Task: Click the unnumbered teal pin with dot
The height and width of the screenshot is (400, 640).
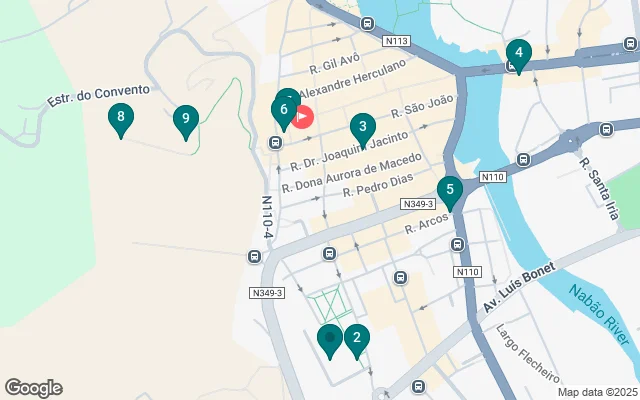Action: [x=330, y=342]
